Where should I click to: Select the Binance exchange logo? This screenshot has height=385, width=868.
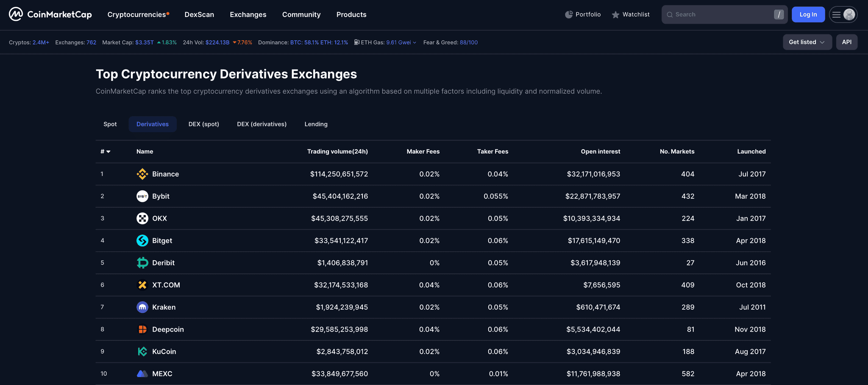tap(143, 174)
